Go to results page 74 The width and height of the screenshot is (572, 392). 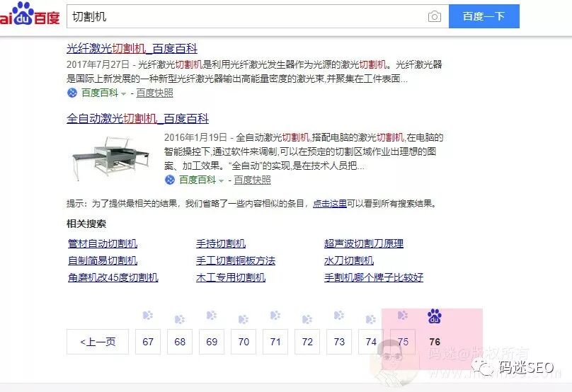click(371, 342)
